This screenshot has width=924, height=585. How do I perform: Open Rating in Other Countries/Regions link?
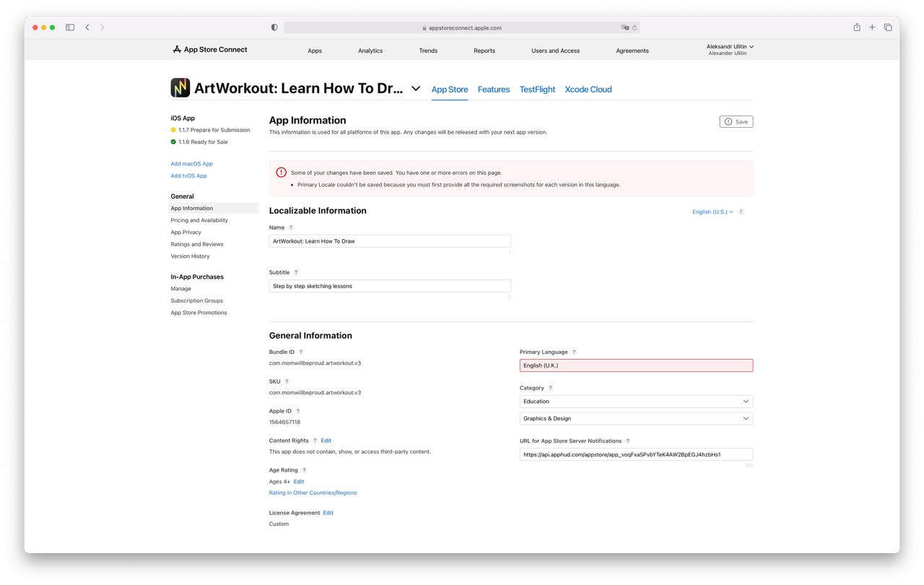(313, 493)
